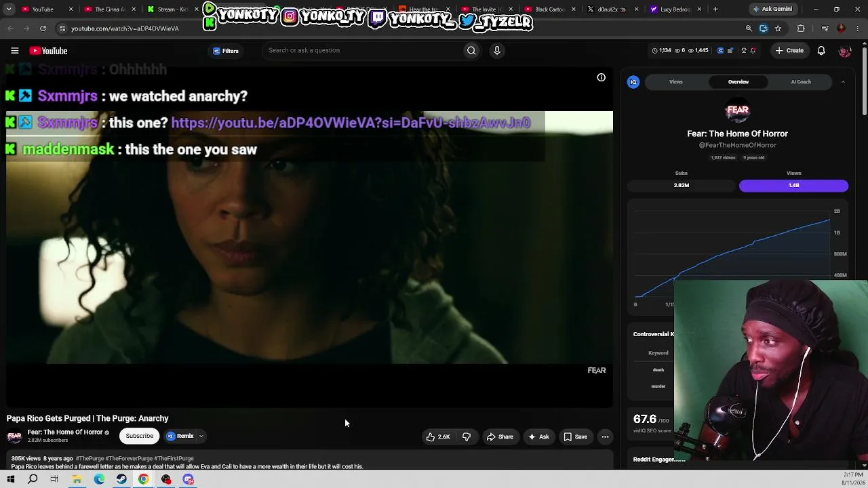Open the vidIQ extension icon in YouTube header
Image resolution: width=868 pixels, height=488 pixels.
point(720,51)
